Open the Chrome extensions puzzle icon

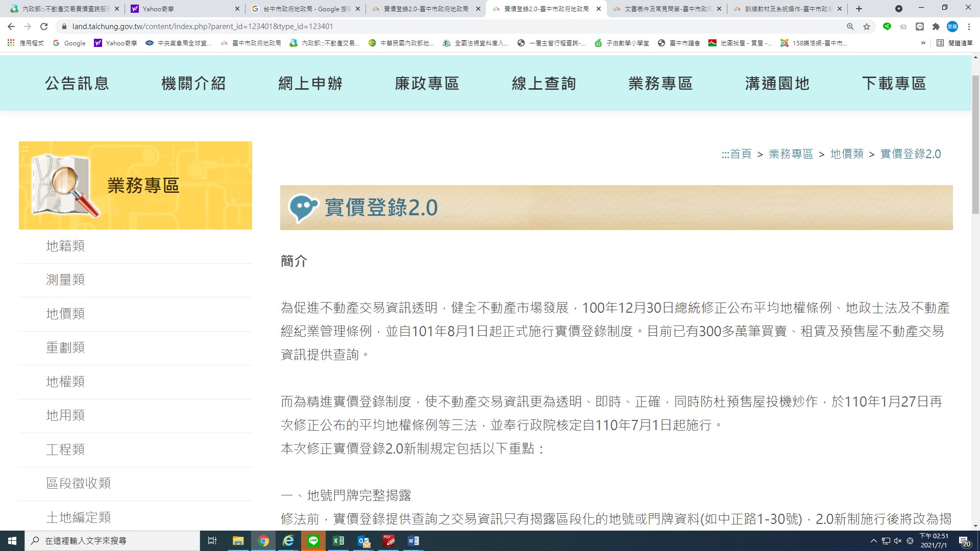pos(936,27)
